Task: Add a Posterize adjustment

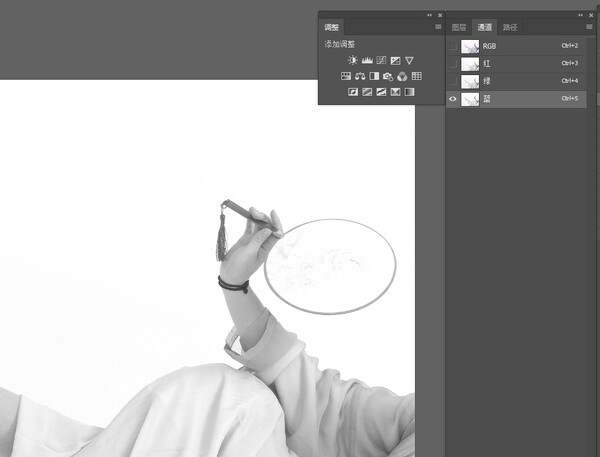Action: (x=367, y=92)
